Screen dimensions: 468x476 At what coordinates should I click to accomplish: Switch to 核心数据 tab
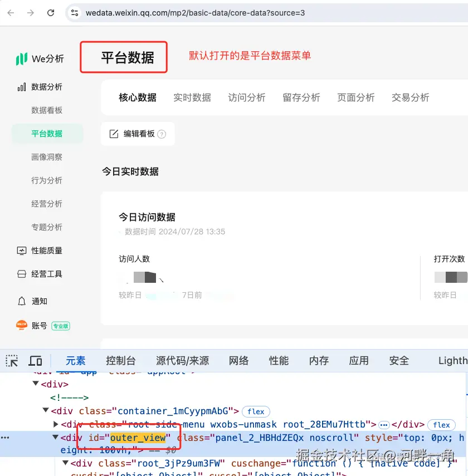click(x=138, y=97)
